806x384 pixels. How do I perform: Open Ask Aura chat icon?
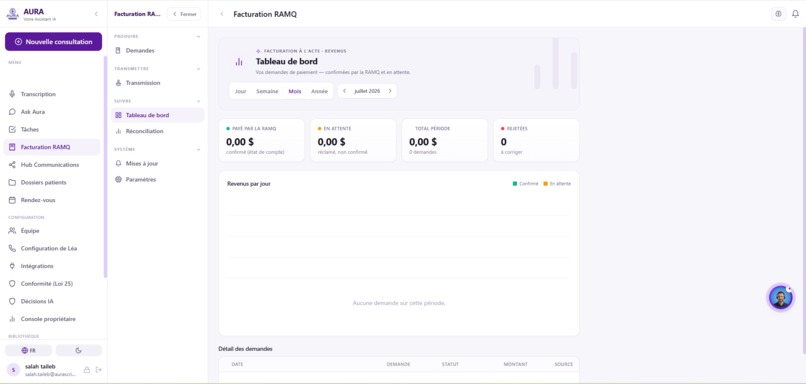point(12,112)
